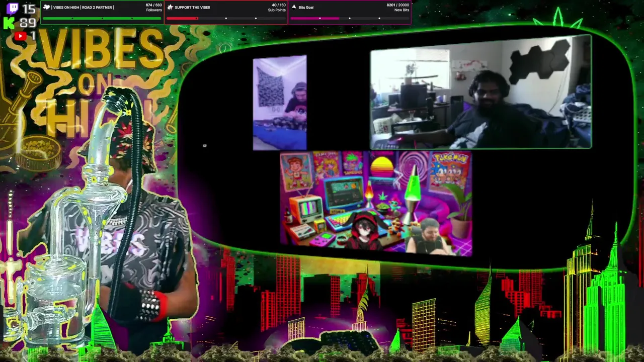644x362 pixels.
Task: Click the 8201 / 20000 bits count
Action: (398, 5)
